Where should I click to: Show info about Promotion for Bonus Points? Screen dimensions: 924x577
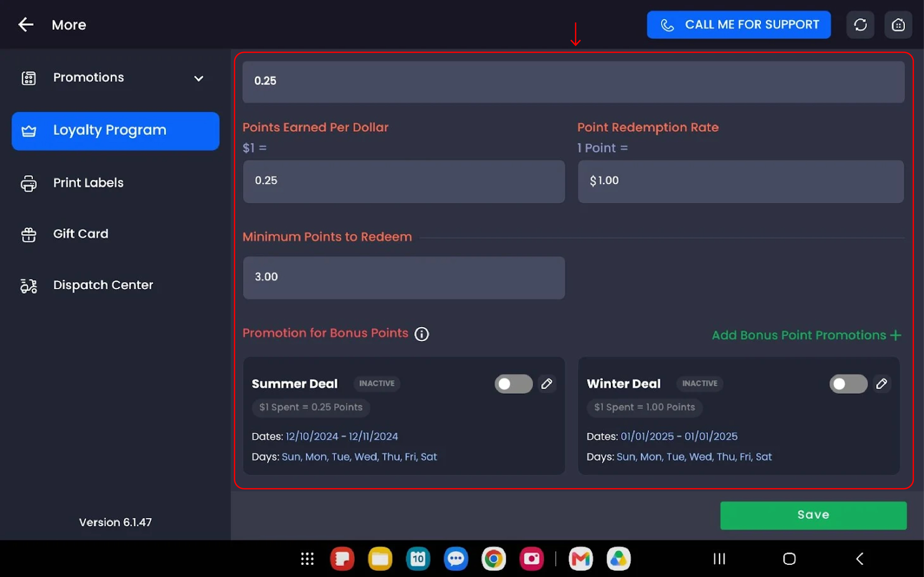[422, 334]
